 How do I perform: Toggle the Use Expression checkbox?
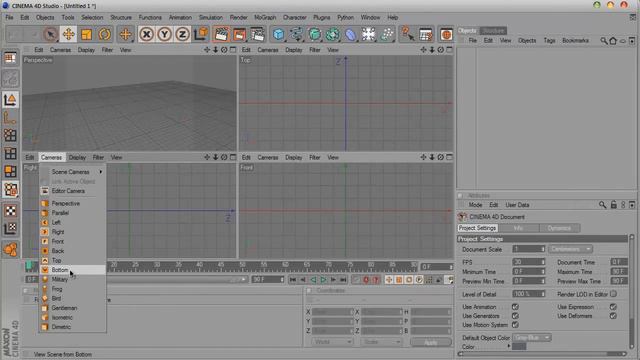pyautogui.click(x=613, y=307)
